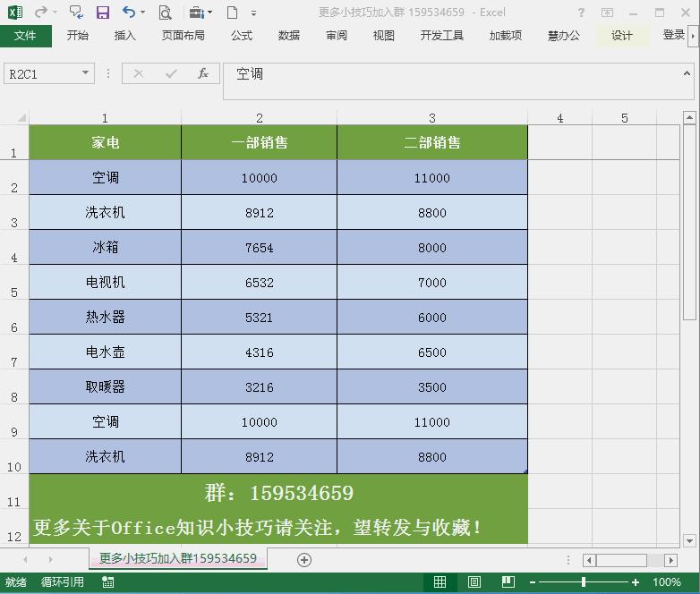Image resolution: width=700 pixels, height=594 pixels.
Task: Click the Redo arrow icon
Action: 41,12
